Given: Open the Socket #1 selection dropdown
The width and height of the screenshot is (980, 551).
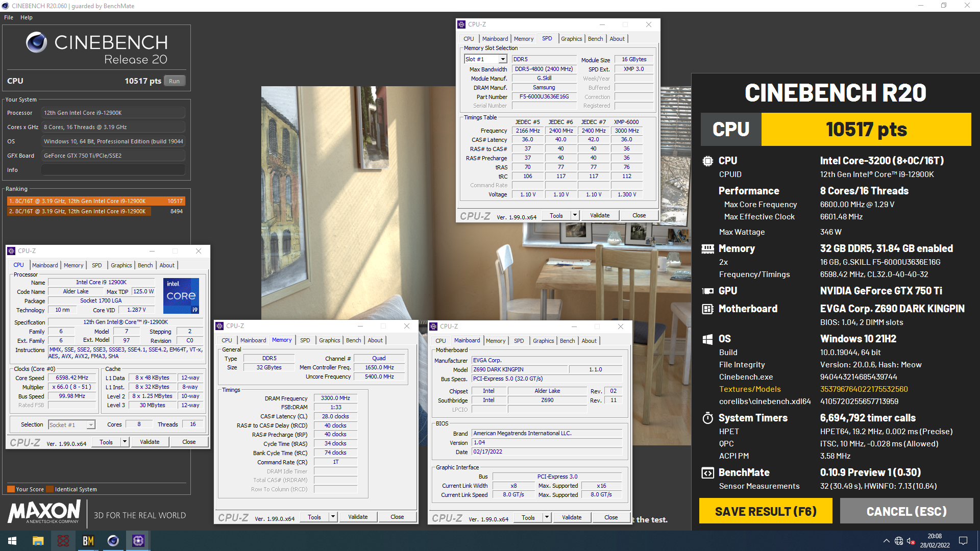Looking at the screenshot, I should pyautogui.click(x=91, y=425).
